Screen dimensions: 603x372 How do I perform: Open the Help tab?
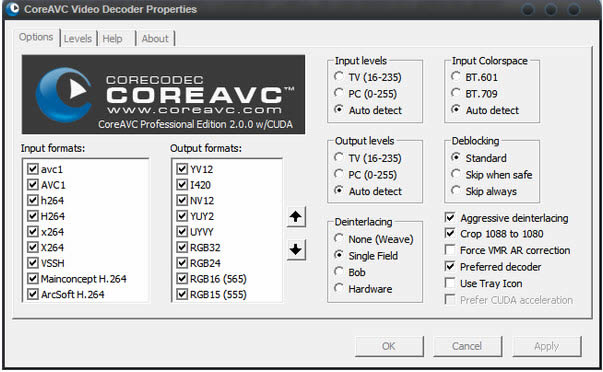point(112,38)
